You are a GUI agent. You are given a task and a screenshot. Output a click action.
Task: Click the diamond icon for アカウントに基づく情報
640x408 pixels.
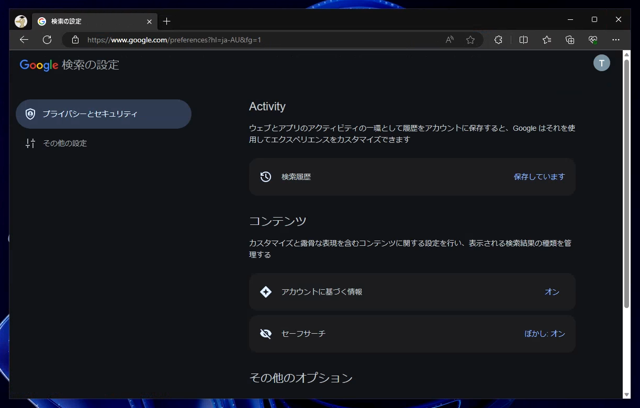(x=266, y=292)
